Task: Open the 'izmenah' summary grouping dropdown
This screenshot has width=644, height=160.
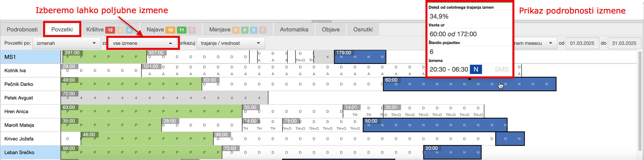Action: [66, 43]
